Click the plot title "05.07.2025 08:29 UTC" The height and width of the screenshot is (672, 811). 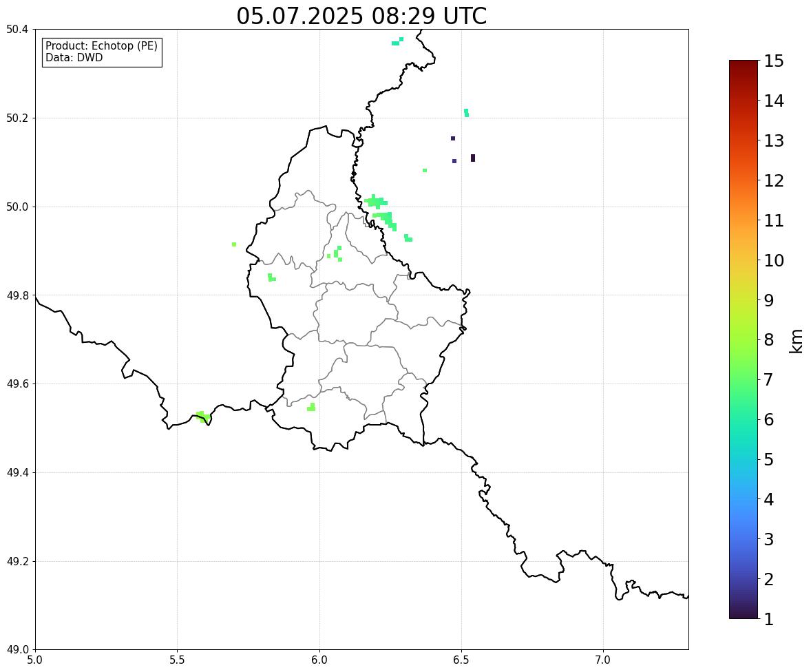[x=361, y=16]
